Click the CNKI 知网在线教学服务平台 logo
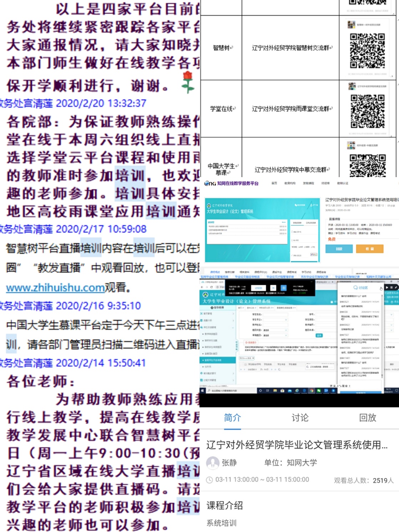The width and height of the screenshot is (399, 532). pos(231,183)
